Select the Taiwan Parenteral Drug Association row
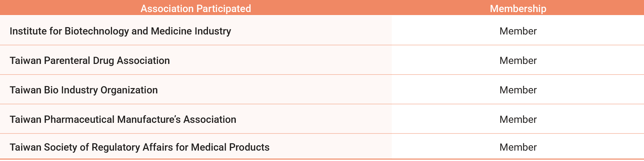The height and width of the screenshot is (161, 644). coord(90,61)
